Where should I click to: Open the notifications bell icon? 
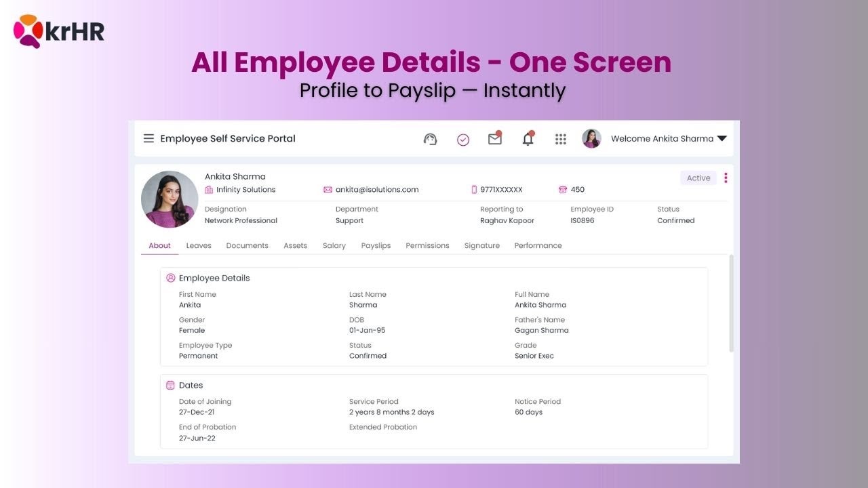tap(528, 138)
